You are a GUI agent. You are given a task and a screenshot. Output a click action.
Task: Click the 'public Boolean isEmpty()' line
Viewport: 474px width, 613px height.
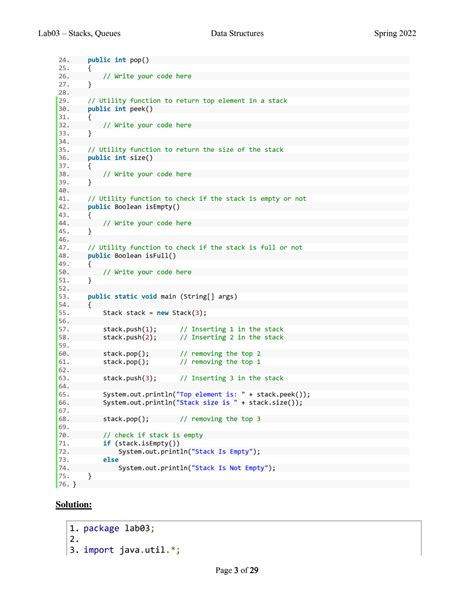(x=133, y=206)
